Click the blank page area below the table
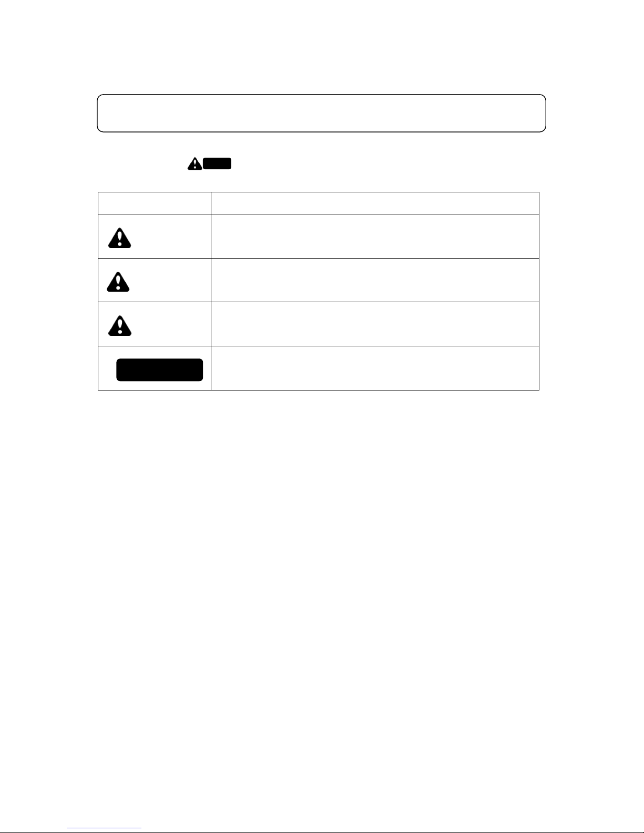 322,604
